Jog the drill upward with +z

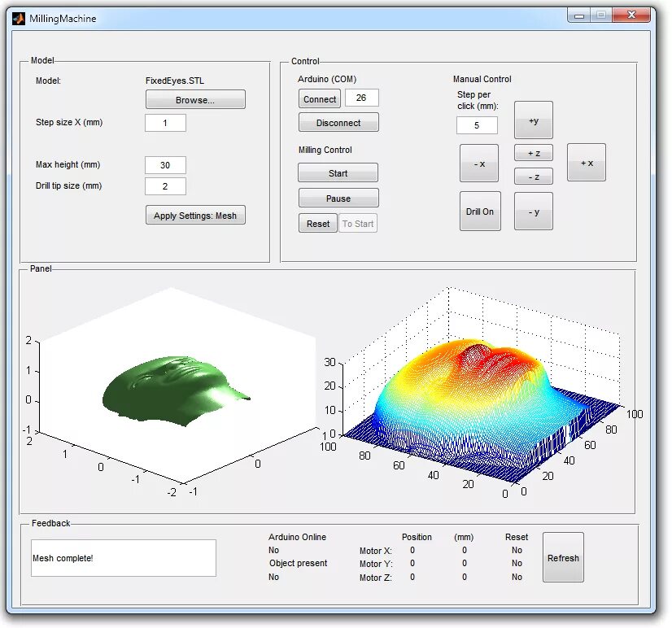point(534,153)
